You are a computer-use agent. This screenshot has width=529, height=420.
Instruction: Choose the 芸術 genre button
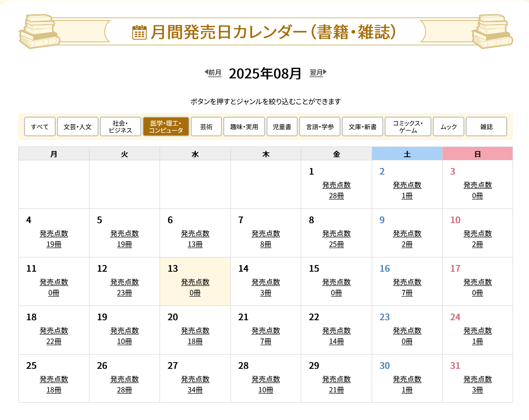click(206, 126)
